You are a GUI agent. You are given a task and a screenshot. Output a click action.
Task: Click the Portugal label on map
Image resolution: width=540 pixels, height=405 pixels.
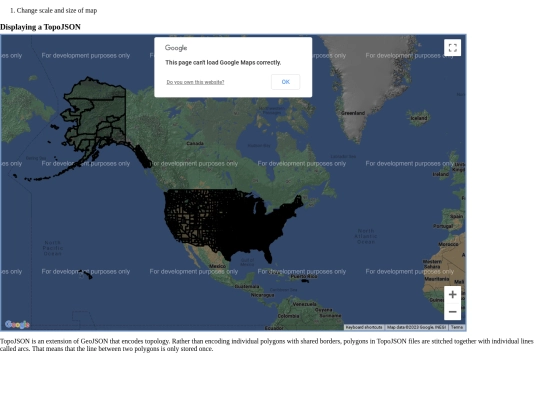(443, 226)
